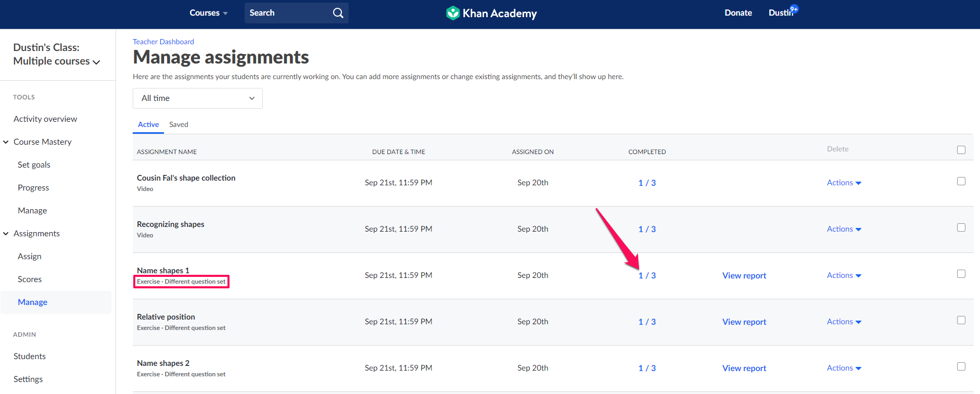Tick checkbox for Name shapes 2 row

[961, 366]
